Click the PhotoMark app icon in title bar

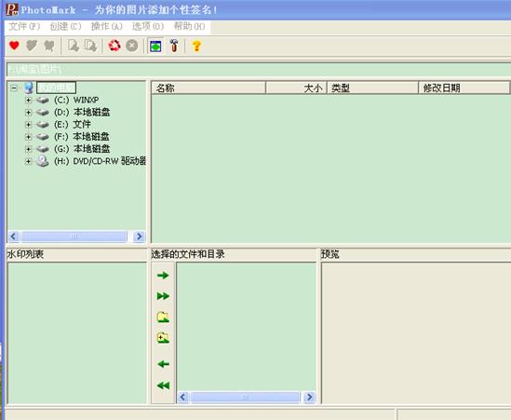(x=12, y=9)
